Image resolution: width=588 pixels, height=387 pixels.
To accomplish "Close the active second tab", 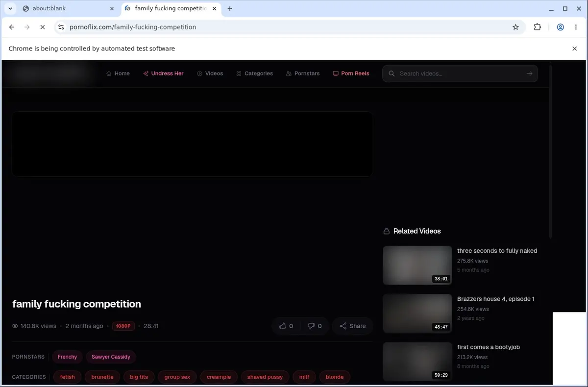I will click(x=214, y=8).
